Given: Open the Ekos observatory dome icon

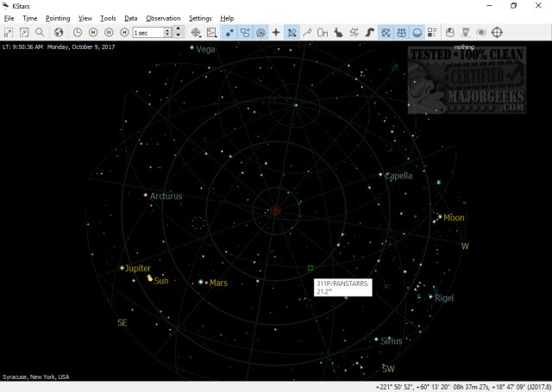Looking at the screenshot, I should (x=450, y=33).
